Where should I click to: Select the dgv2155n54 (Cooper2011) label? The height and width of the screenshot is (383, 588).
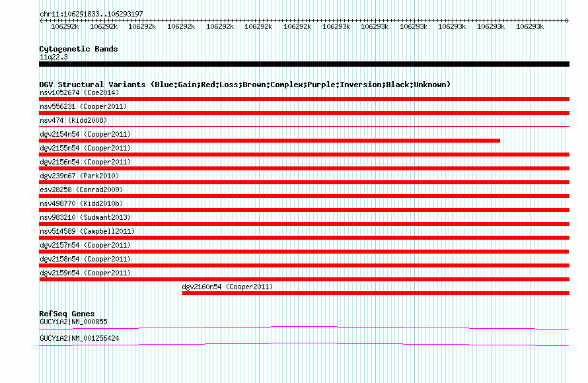click(85, 148)
